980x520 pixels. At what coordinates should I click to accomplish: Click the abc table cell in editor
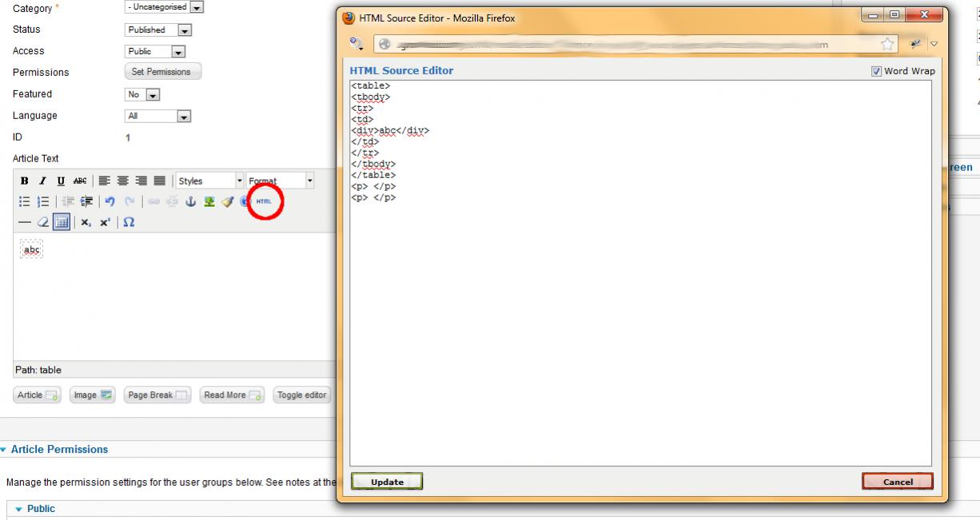click(x=31, y=250)
